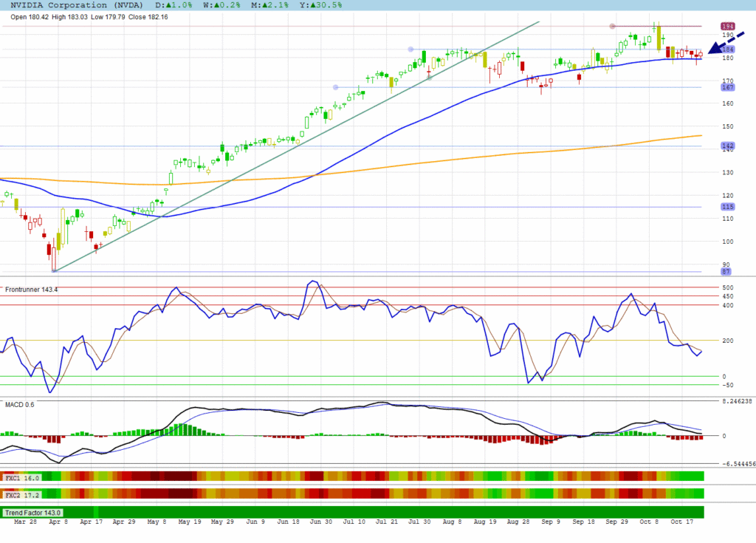This screenshot has width=756, height=543.
Task: Click the Frontrunner 143.4 indicator label
Action: pyautogui.click(x=32, y=290)
